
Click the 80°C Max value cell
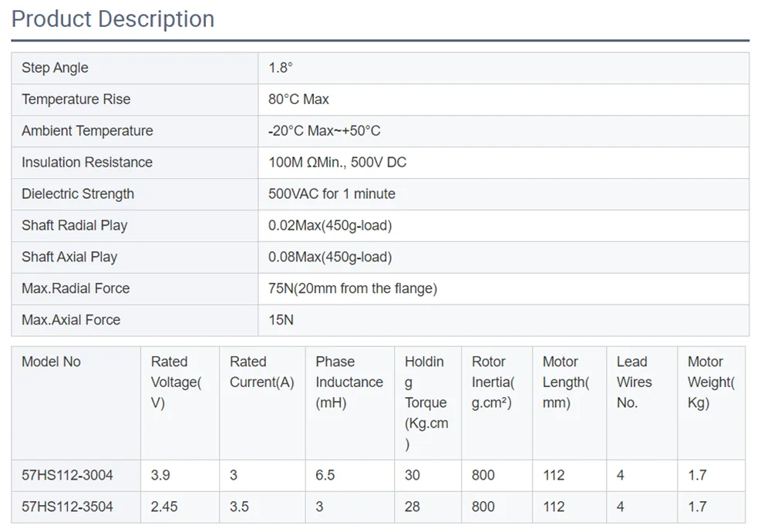point(298,99)
